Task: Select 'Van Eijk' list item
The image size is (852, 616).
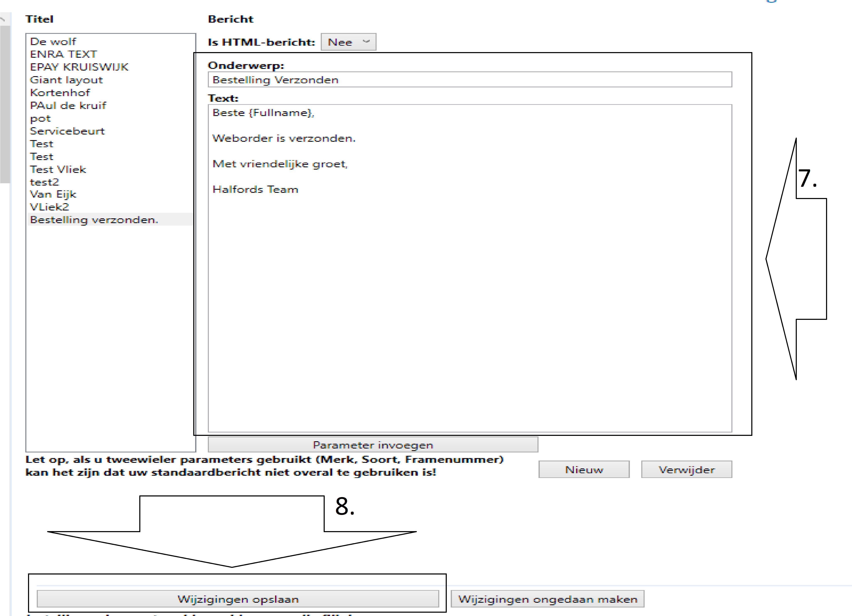Action: point(53,194)
